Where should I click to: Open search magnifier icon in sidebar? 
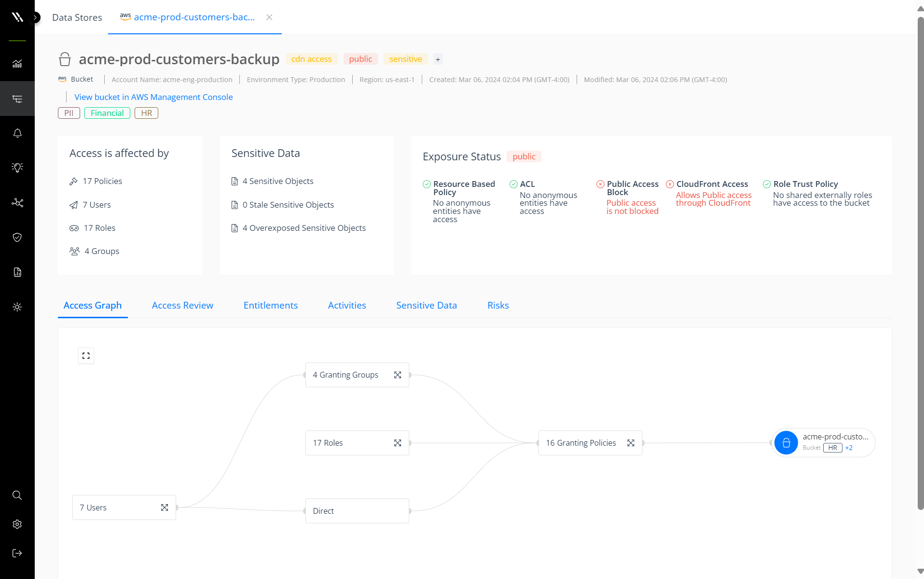pos(17,495)
